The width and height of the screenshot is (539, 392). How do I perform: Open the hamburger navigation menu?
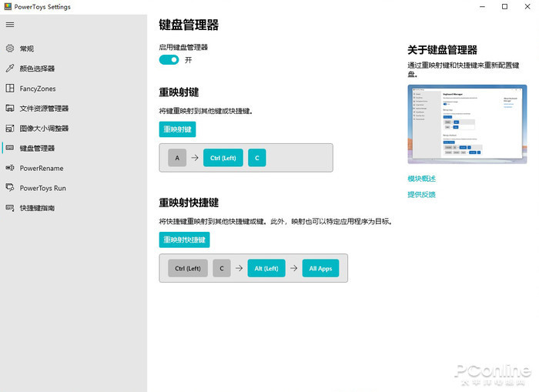pyautogui.click(x=10, y=25)
